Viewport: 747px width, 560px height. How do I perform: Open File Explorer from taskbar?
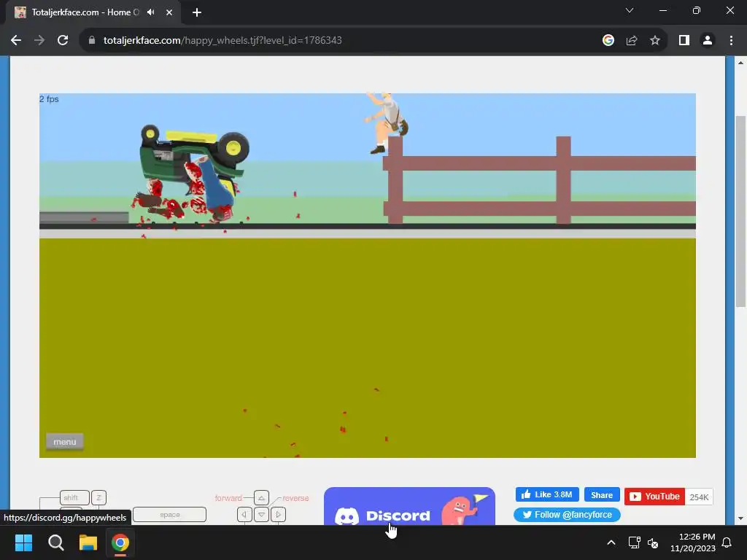(x=88, y=542)
